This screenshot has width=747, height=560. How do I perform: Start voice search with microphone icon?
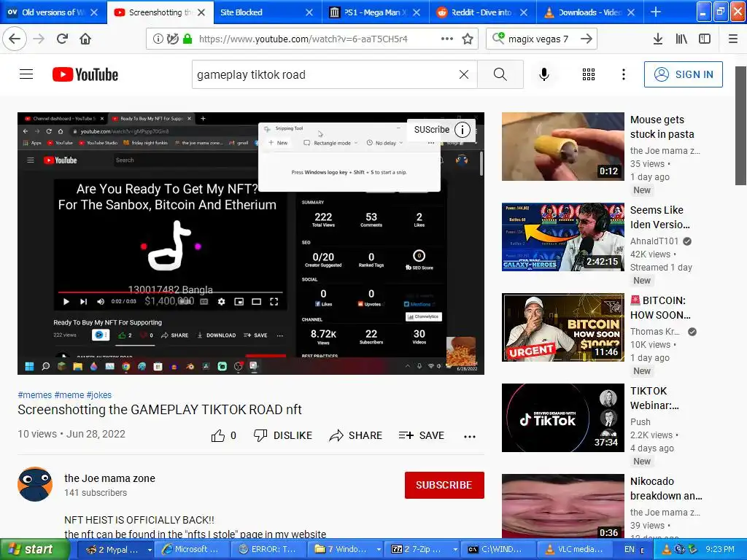pos(544,74)
